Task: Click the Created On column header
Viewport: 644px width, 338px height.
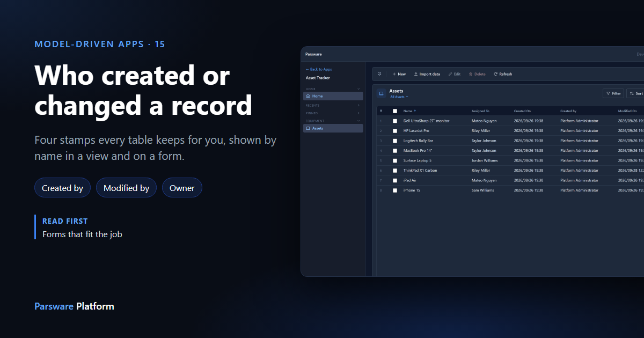Action: coord(522,111)
